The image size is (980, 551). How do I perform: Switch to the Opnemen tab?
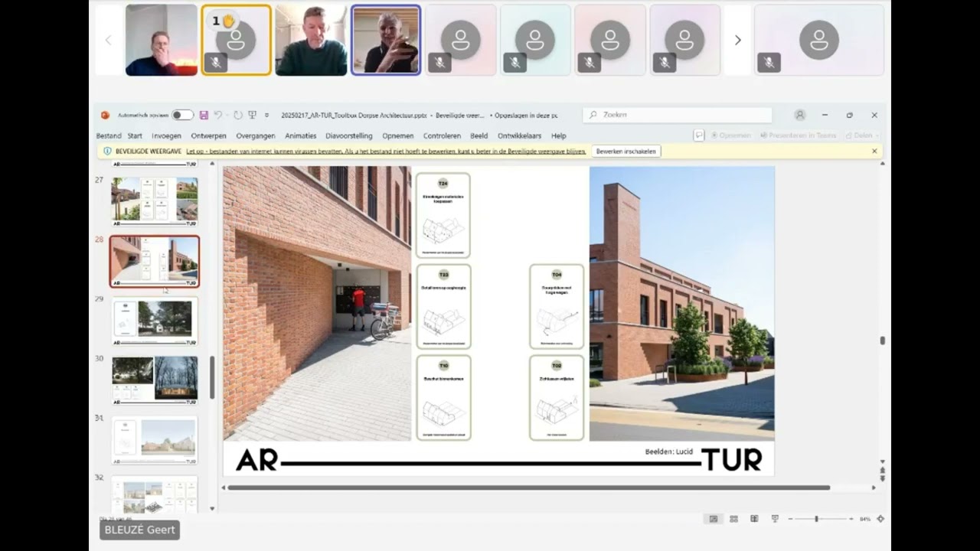coord(398,135)
